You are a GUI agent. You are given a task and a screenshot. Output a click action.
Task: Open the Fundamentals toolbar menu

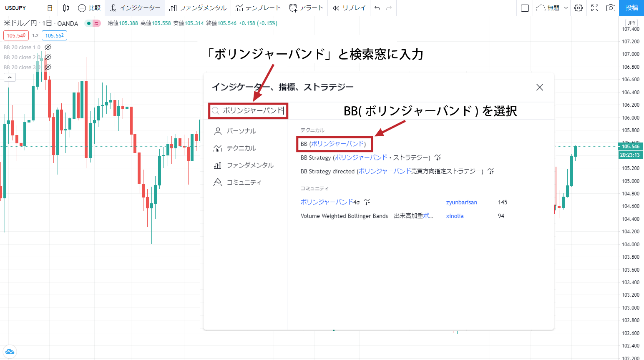pos(198,8)
